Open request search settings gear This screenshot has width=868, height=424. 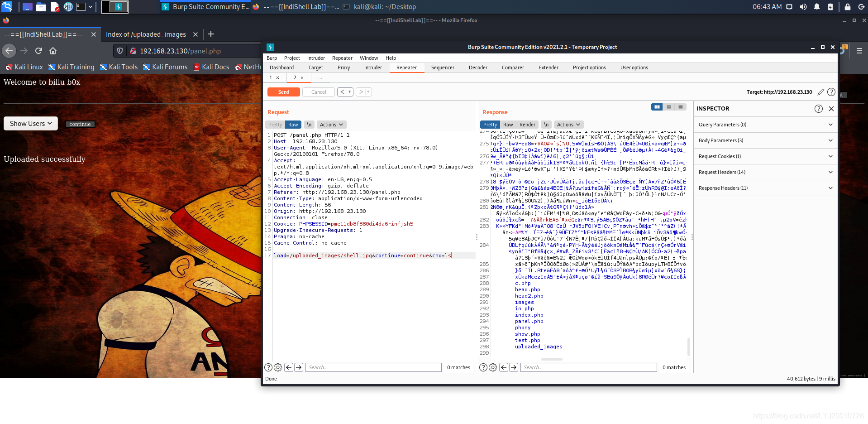(x=278, y=367)
